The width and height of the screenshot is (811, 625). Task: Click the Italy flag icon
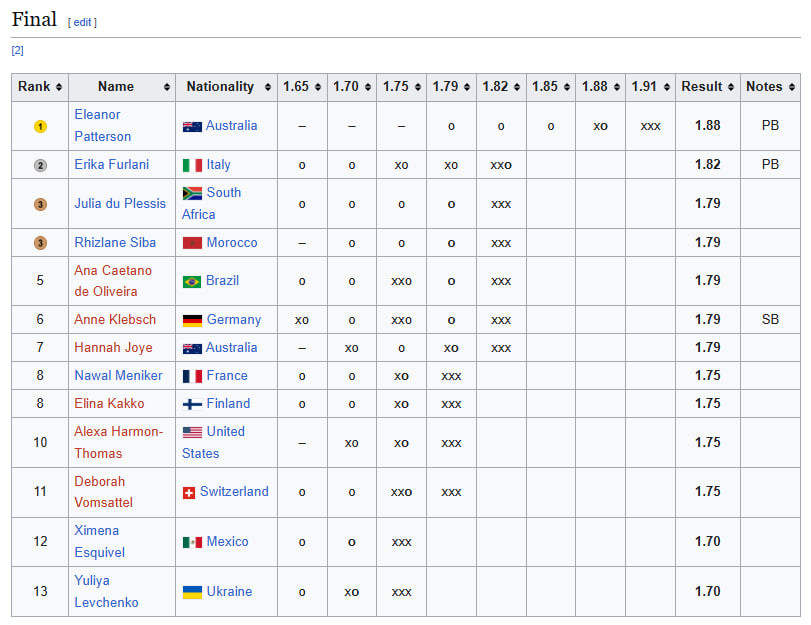click(x=192, y=165)
